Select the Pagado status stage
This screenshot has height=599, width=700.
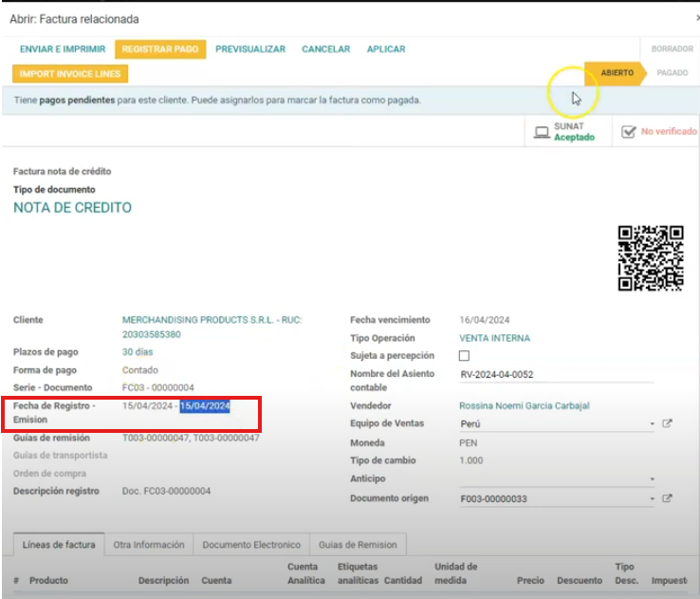[672, 73]
